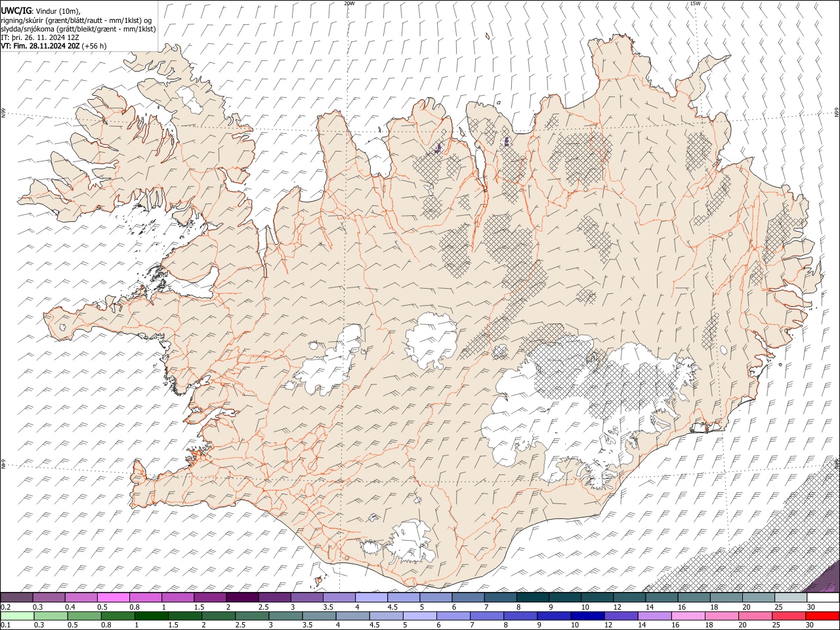
Task: Select violet bottom-row swatch labeled 12
Action: (x=621, y=616)
